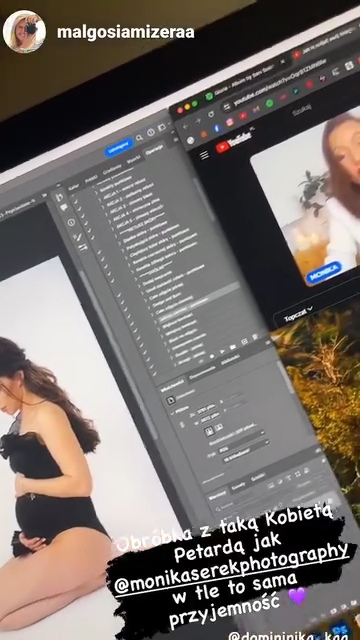Click the YouTube Szukaj search field
This screenshot has height=640, width=360.
tap(302, 111)
